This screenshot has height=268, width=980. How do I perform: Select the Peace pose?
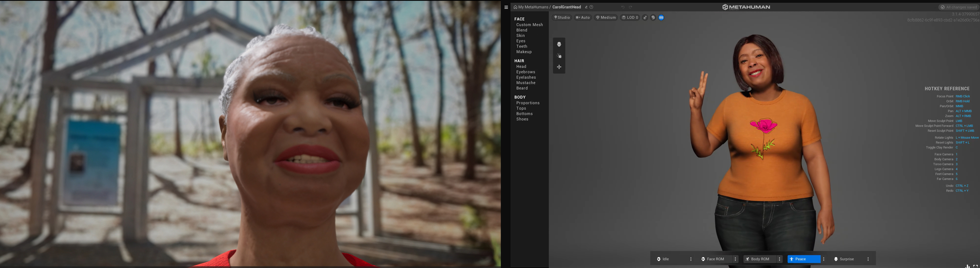click(x=804, y=259)
